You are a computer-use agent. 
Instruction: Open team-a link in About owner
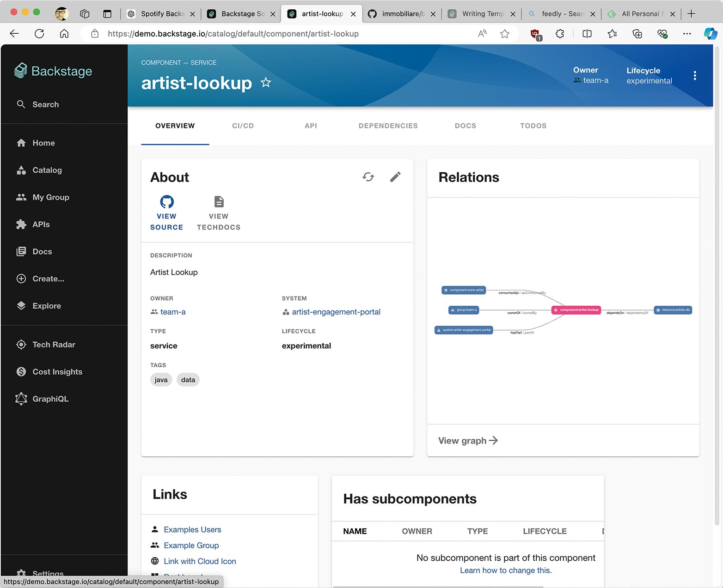coord(172,312)
